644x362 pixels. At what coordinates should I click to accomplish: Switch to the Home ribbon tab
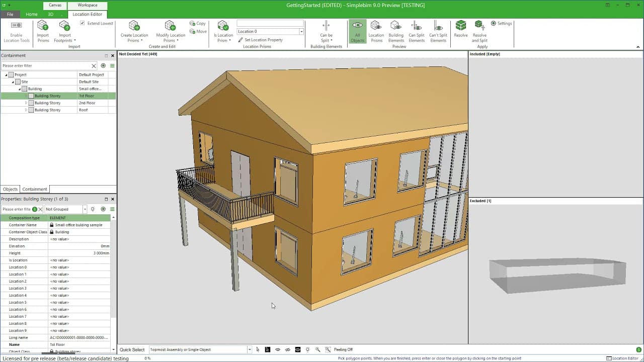point(31,15)
